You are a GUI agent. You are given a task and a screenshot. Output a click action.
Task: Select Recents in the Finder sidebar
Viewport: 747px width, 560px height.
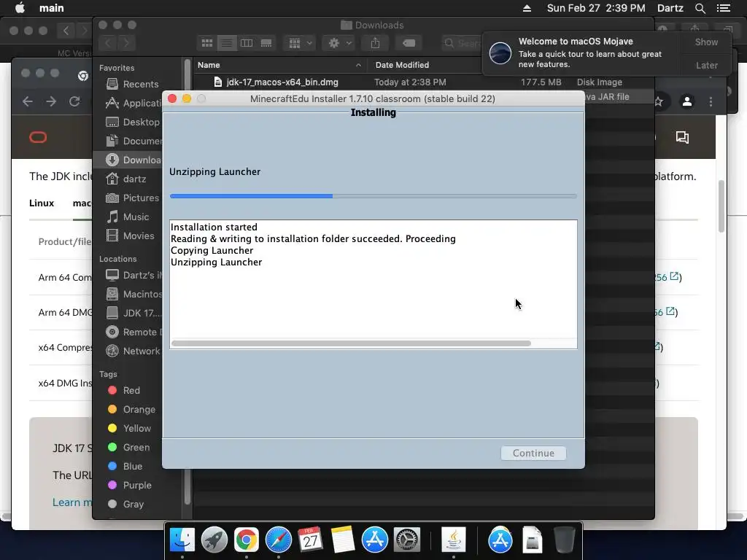point(133,84)
